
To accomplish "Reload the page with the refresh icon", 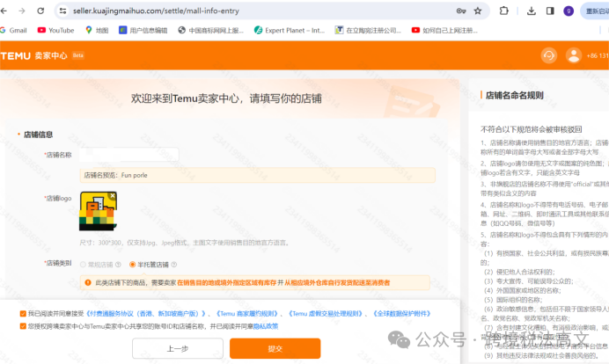I will coord(40,11).
